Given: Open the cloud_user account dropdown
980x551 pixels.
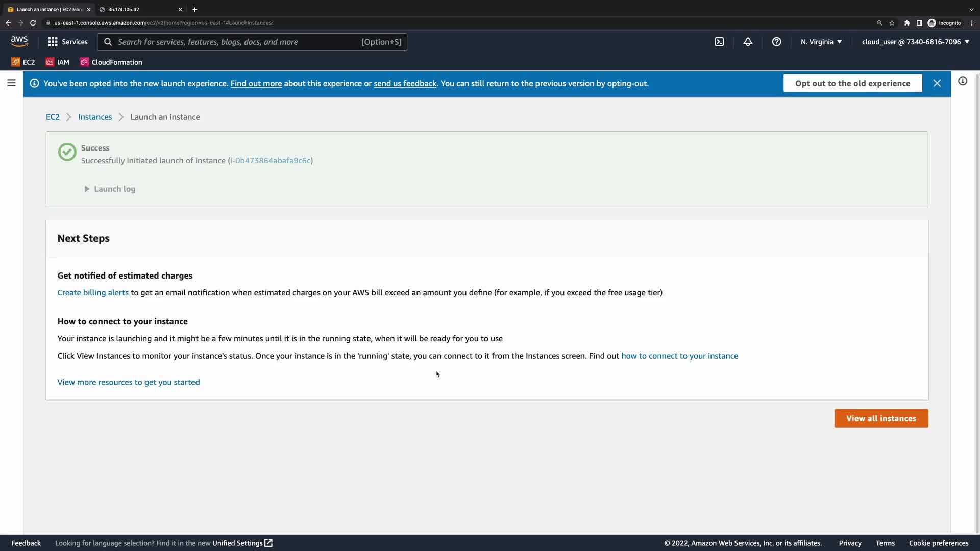Looking at the screenshot, I should pos(915,42).
